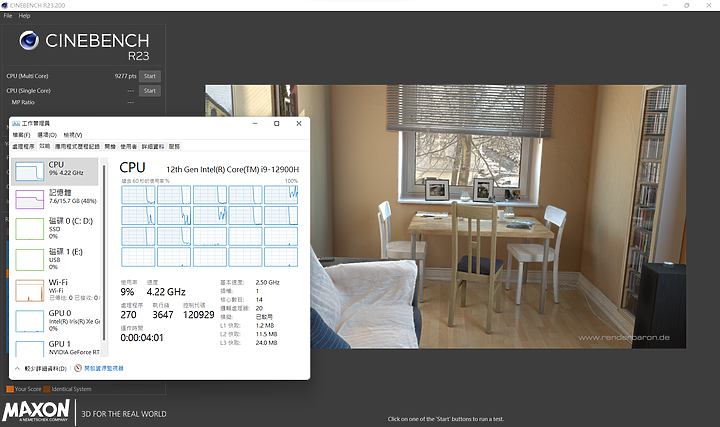Switch to the 處理程序 tab
Screen dimensions: 720x427
(x=23, y=146)
